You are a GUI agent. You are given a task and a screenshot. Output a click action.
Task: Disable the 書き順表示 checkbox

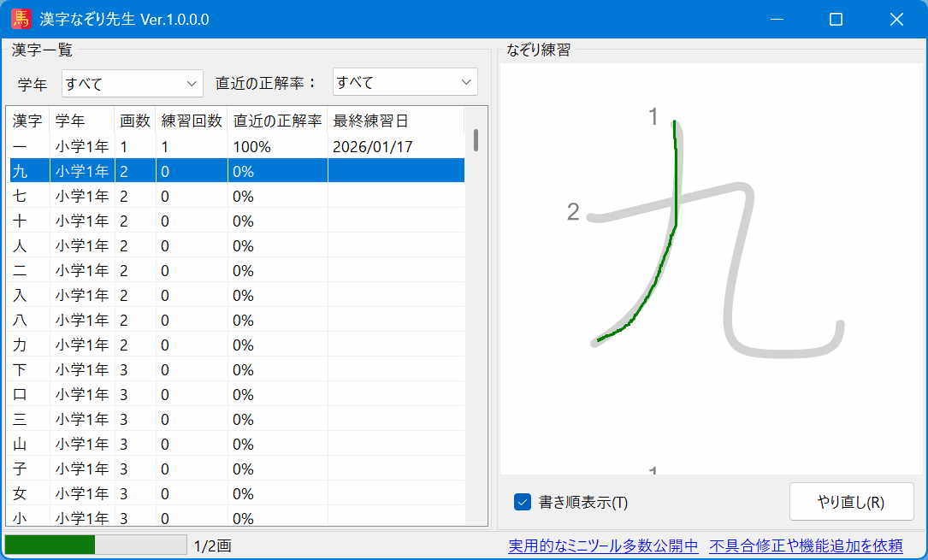523,502
